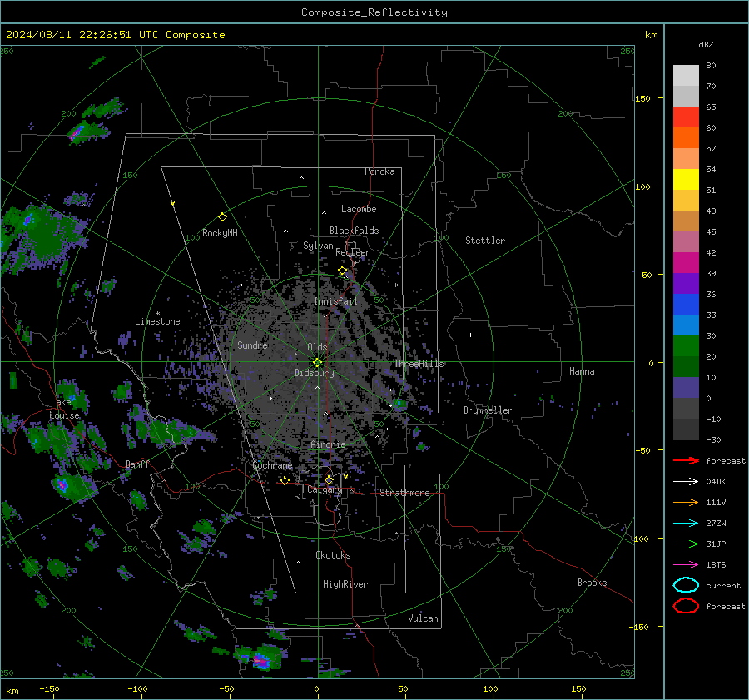Screen dimensions: 749x700
Task: Click the Banff label
Action: 137,464
